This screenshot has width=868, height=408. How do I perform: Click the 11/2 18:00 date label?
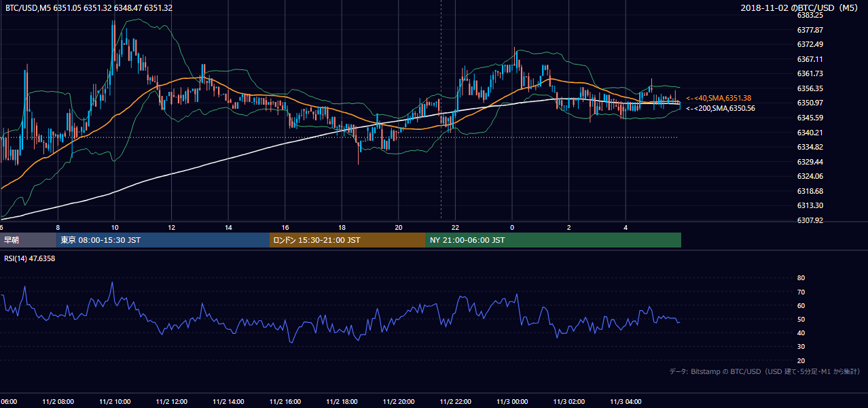342,402
